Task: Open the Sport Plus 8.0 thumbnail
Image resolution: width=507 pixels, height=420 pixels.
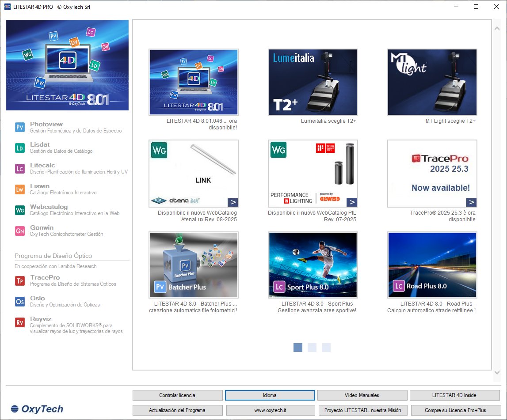Action: tap(313, 265)
